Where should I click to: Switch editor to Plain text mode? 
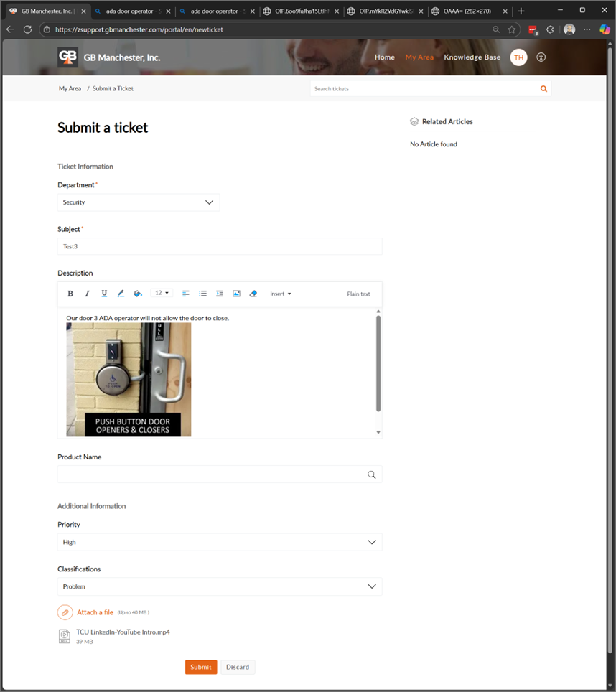358,294
